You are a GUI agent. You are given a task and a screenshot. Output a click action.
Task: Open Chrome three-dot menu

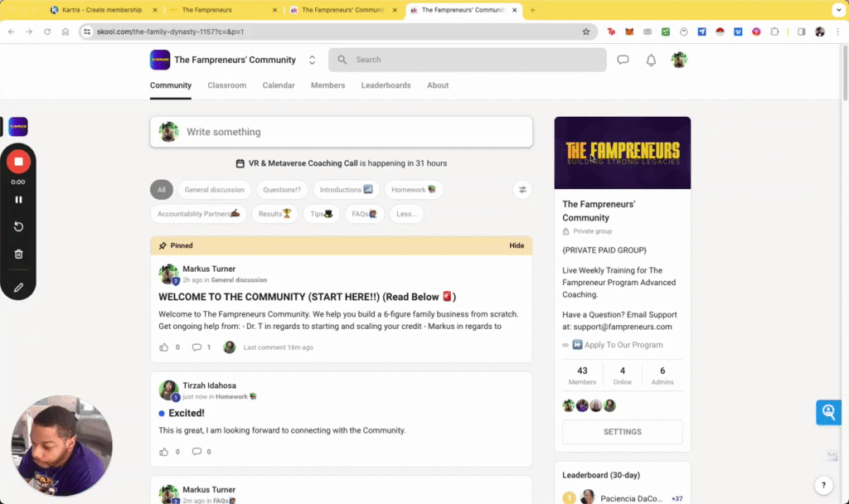(837, 32)
